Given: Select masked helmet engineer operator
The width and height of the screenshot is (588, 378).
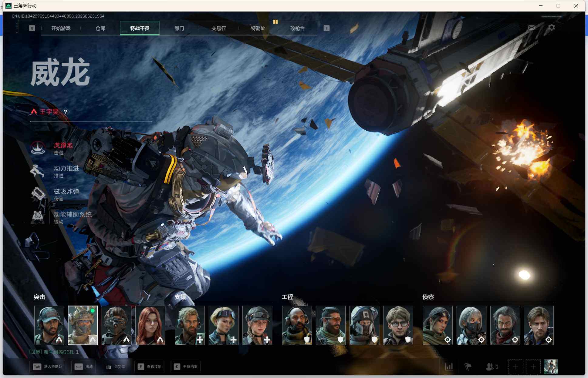Looking at the screenshot, I should click(364, 325).
